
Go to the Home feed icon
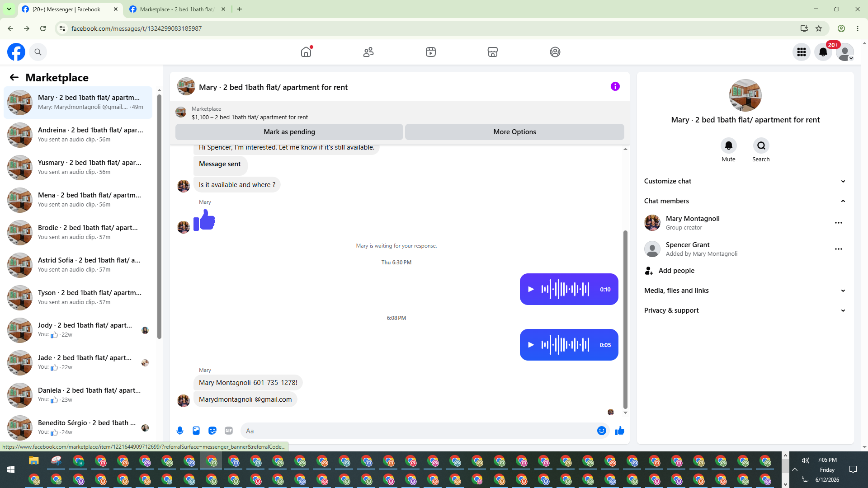click(306, 52)
